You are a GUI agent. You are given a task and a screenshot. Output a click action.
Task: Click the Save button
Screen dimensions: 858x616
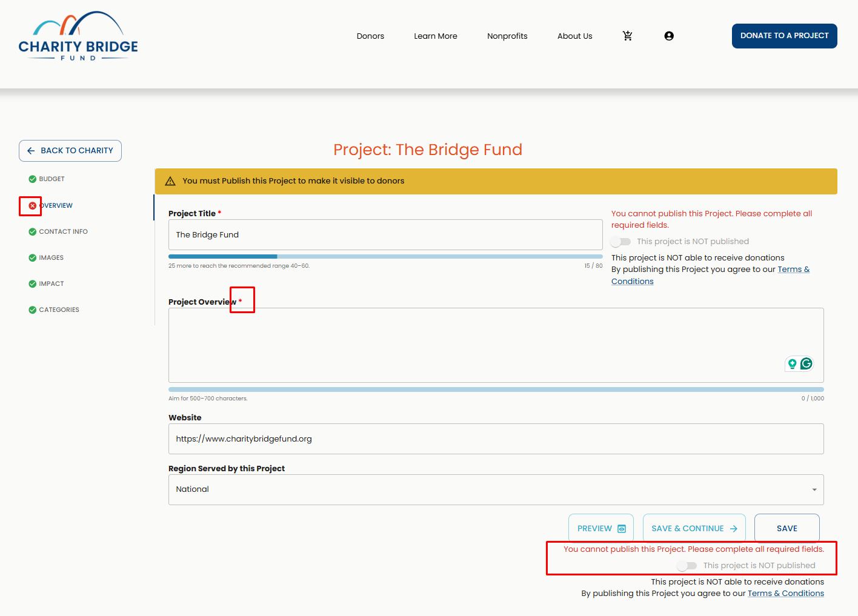pyautogui.click(x=787, y=528)
